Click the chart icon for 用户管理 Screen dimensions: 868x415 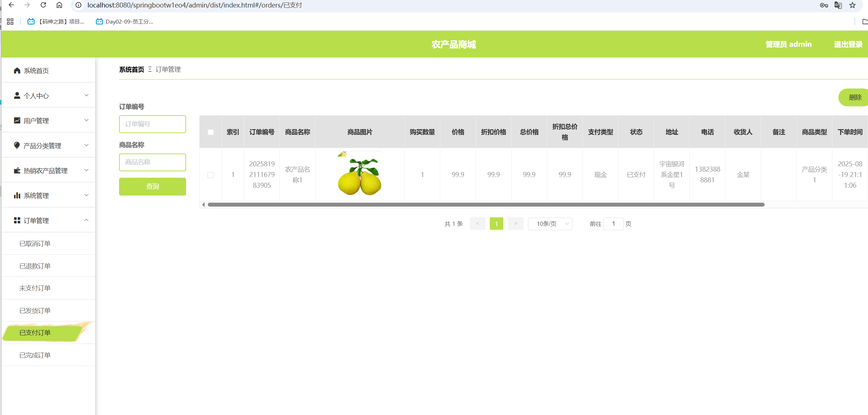(x=17, y=121)
